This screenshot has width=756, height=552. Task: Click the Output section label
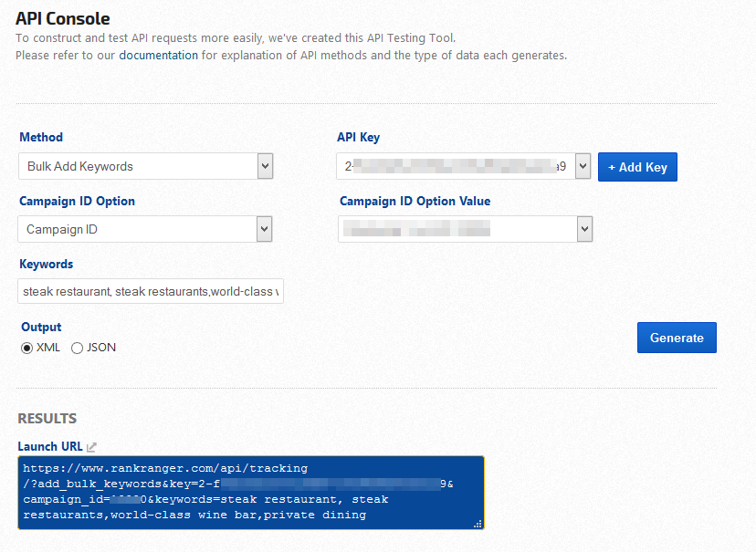pyautogui.click(x=41, y=327)
